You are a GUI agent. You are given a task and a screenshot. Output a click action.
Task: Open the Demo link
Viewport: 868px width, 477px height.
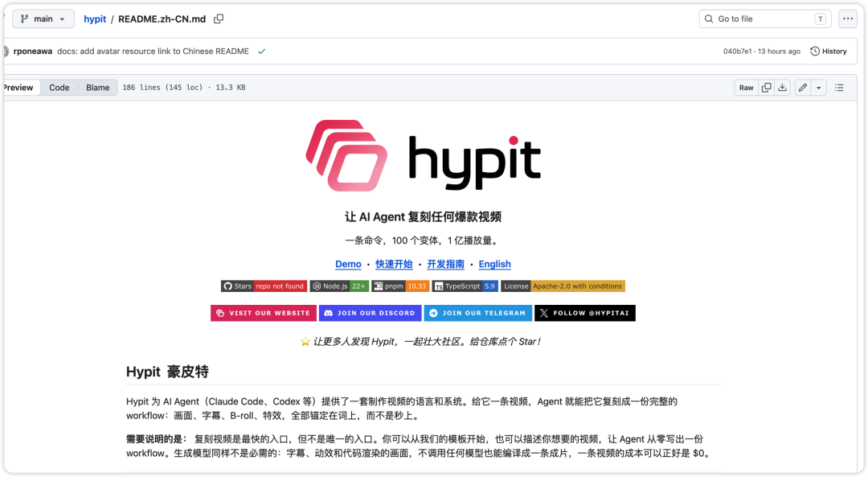(x=348, y=265)
